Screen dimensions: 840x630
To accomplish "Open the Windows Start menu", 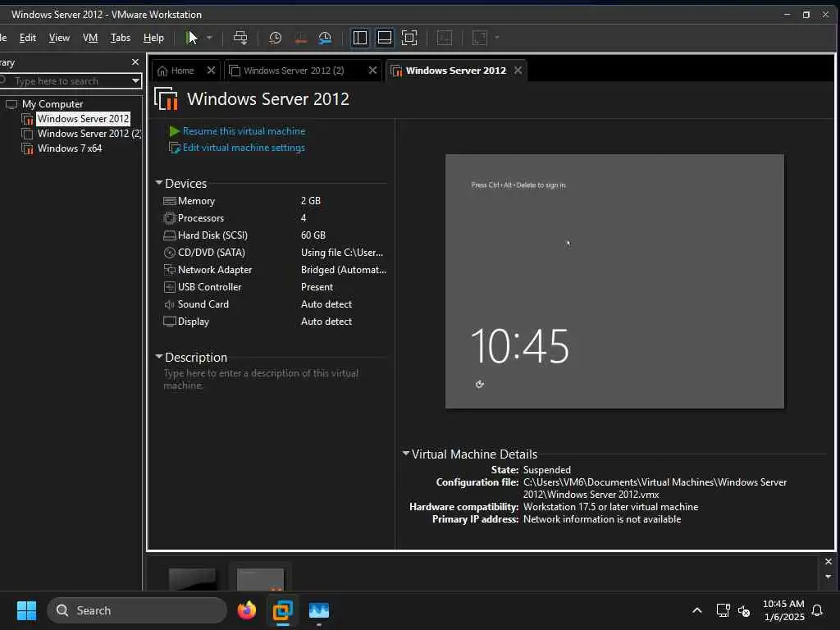I will pyautogui.click(x=26, y=610).
